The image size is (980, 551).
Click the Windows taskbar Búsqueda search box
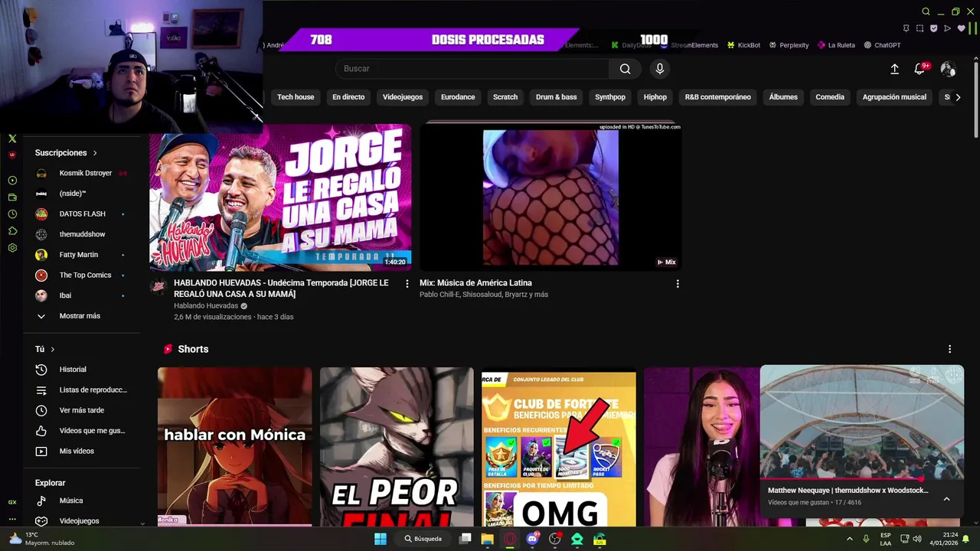(423, 539)
